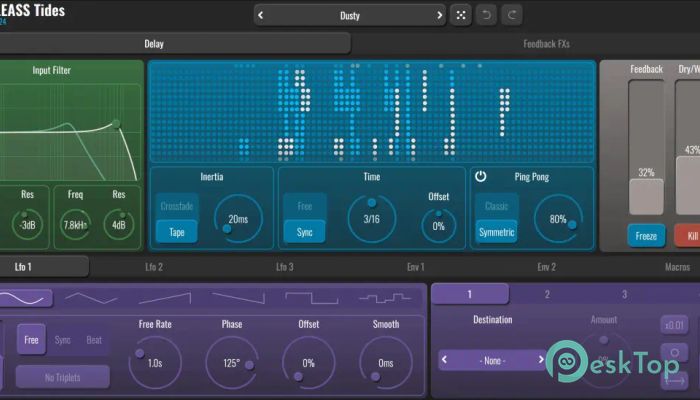
Task: Open the Lfo 2 tab
Action: pyautogui.click(x=154, y=267)
